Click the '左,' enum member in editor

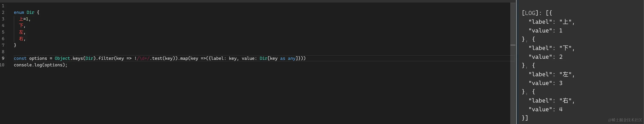(22, 32)
